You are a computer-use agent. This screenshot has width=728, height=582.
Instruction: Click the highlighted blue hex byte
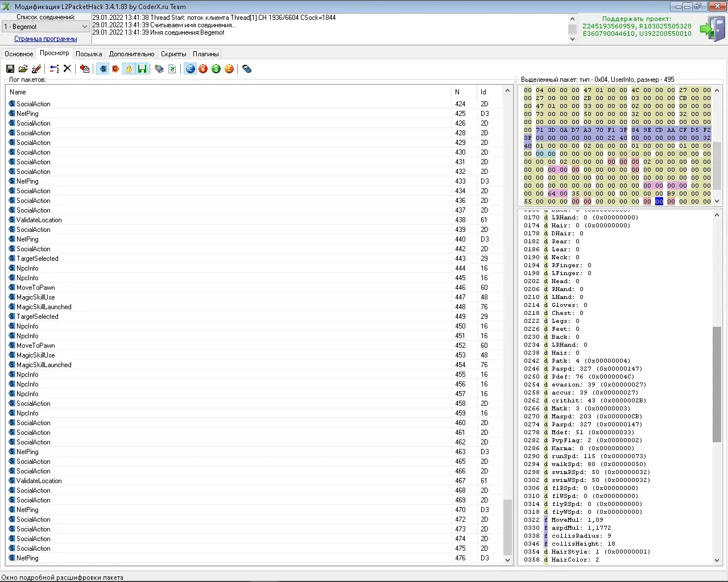[x=659, y=201]
